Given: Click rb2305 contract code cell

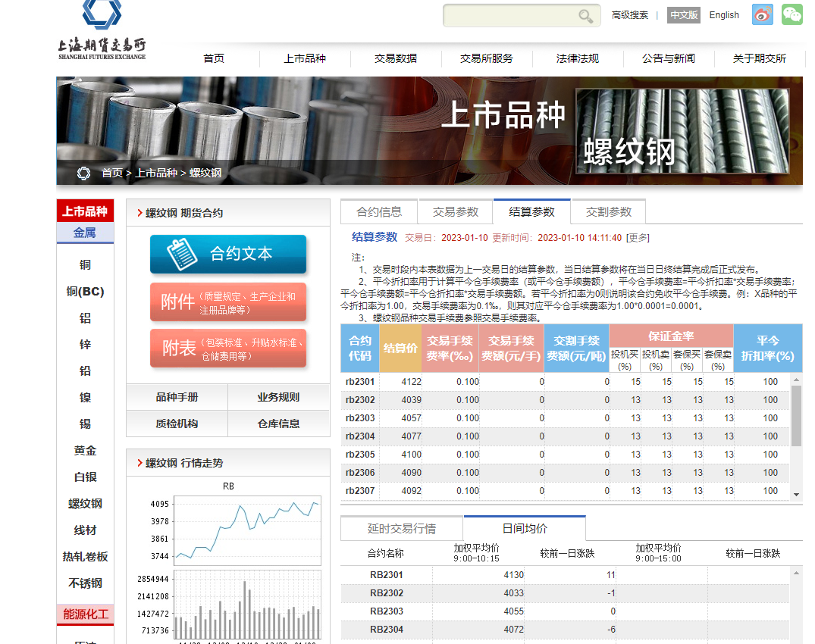Looking at the screenshot, I should [359, 455].
